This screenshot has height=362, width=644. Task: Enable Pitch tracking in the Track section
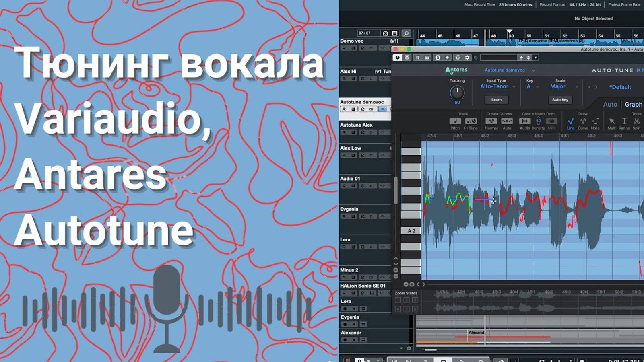pyautogui.click(x=455, y=121)
